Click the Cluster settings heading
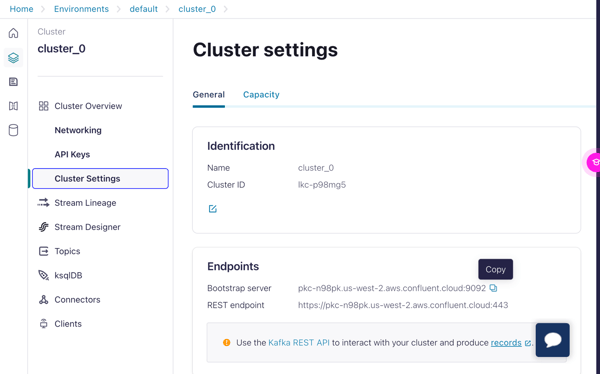Viewport: 600px width, 374px height. pyautogui.click(x=265, y=50)
